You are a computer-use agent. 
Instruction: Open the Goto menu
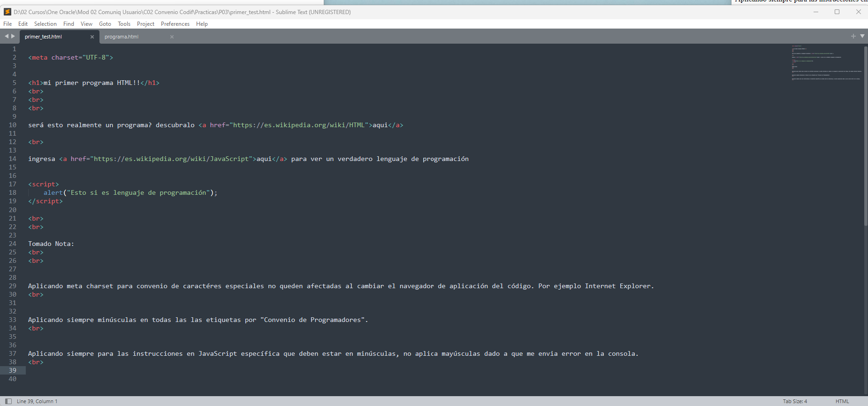click(x=105, y=24)
